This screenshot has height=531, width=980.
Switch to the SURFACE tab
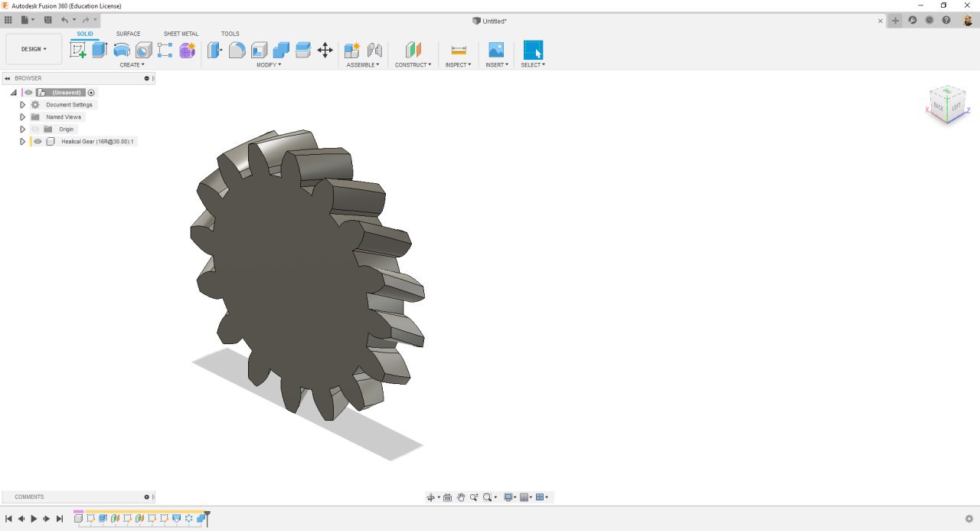pos(129,34)
